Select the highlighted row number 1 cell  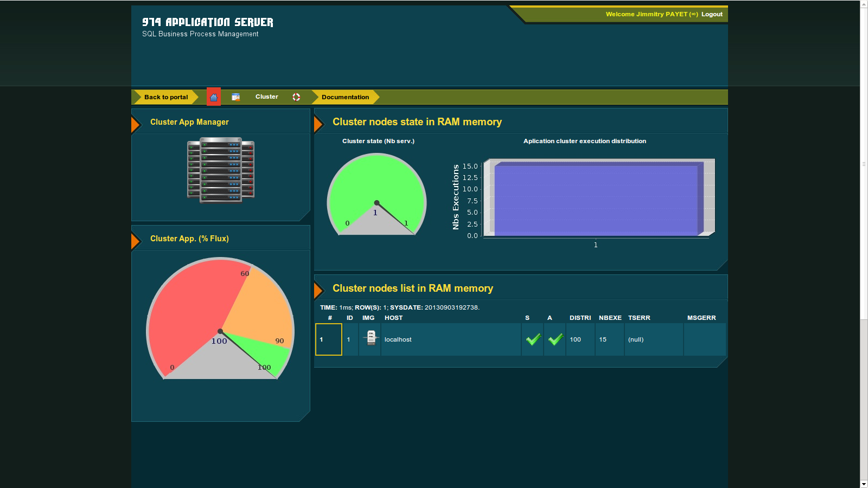[329, 339]
